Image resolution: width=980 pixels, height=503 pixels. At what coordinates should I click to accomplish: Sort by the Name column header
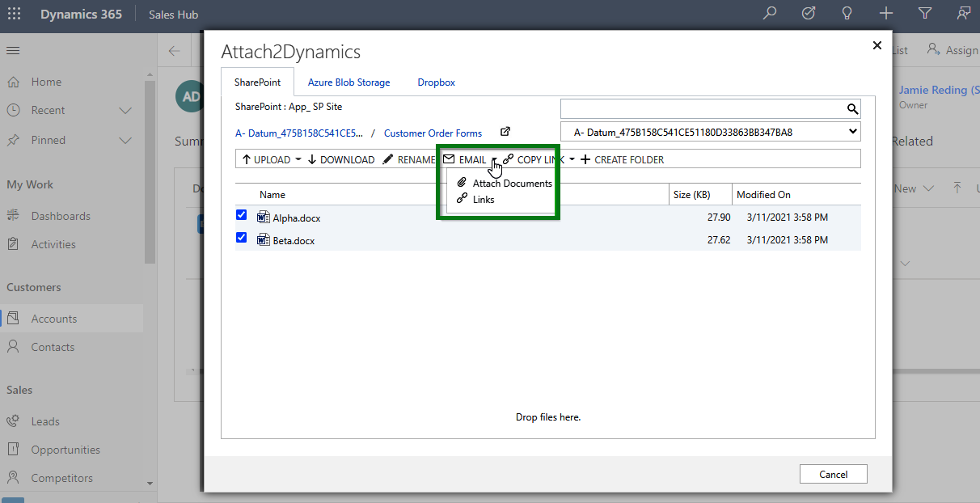point(272,195)
